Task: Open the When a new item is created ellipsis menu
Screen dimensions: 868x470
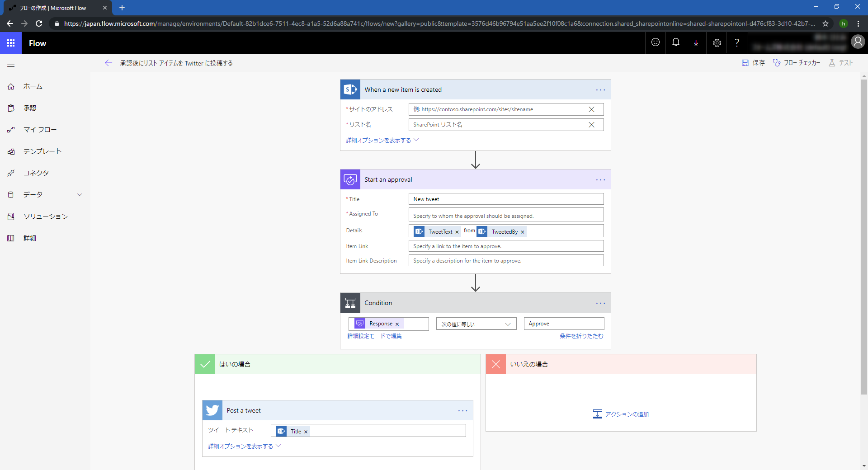Action: coord(600,90)
